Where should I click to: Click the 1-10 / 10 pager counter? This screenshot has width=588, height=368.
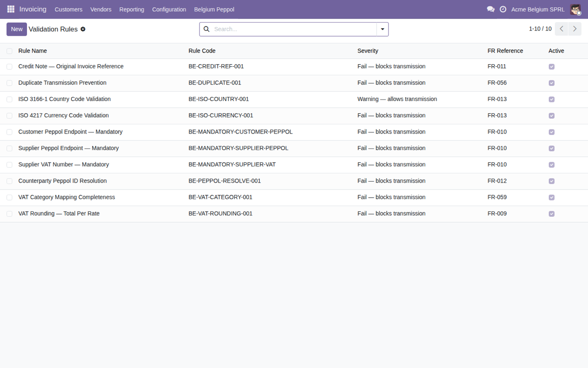click(x=540, y=29)
